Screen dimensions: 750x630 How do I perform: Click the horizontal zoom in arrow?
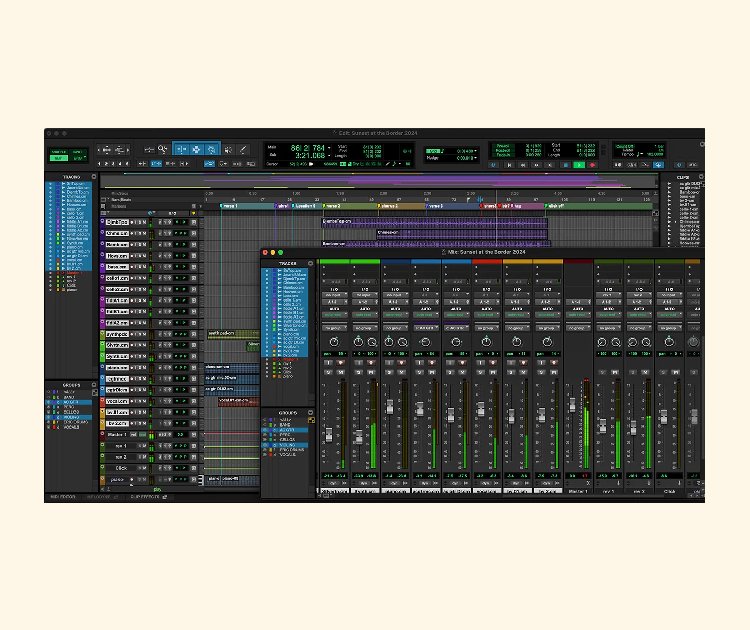pyautogui.click(x=128, y=150)
